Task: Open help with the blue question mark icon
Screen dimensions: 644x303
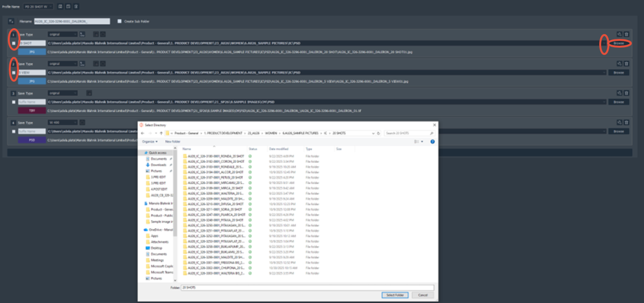Action: 432,142
